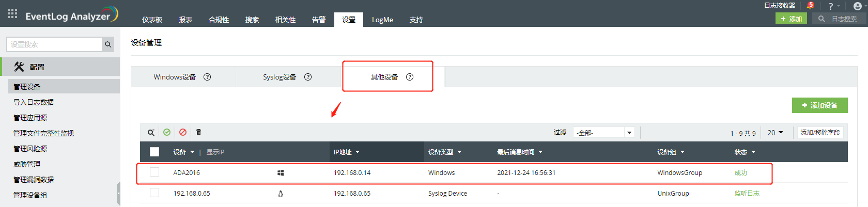The height and width of the screenshot is (207, 868).
Task: Click the 日志接收器 link
Action: click(780, 6)
